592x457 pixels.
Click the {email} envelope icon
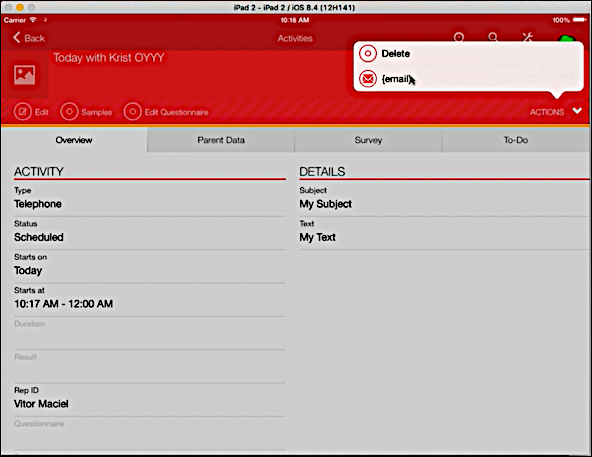click(367, 79)
